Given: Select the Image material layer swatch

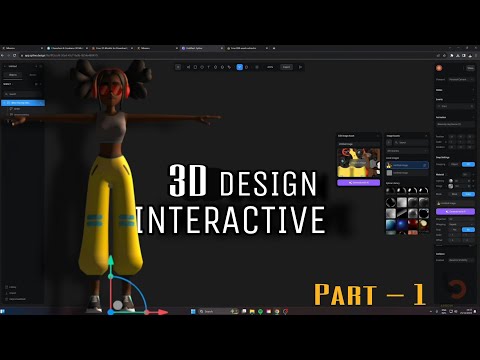Looking at the screenshot, I should [451, 186].
